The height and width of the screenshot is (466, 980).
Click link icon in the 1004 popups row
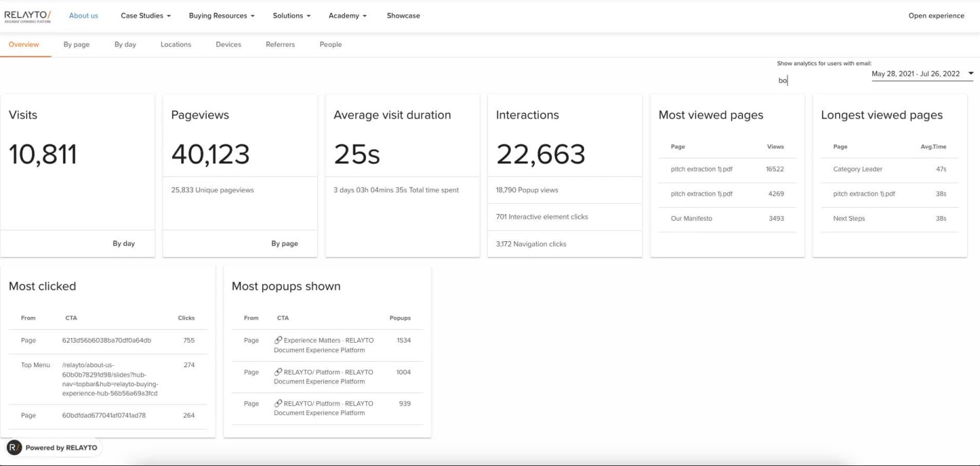point(278,372)
